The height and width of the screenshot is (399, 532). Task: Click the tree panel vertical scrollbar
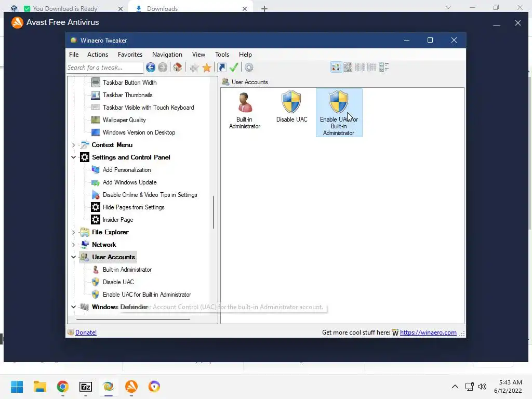pyautogui.click(x=214, y=212)
